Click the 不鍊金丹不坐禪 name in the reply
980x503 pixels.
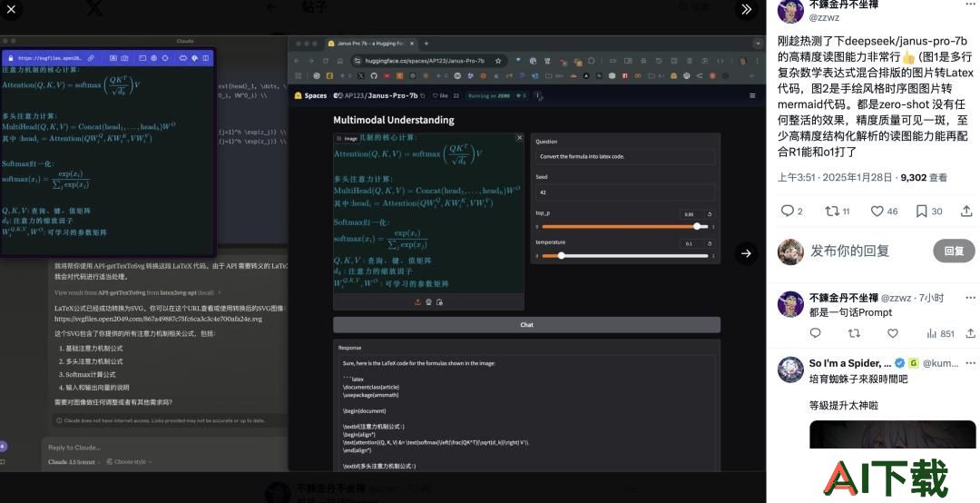click(x=843, y=298)
